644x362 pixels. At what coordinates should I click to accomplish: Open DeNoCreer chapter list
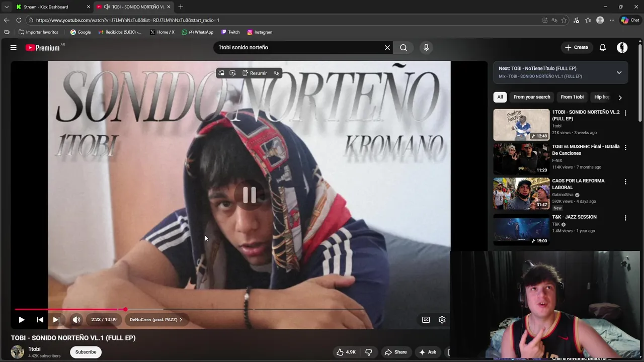coord(156,319)
